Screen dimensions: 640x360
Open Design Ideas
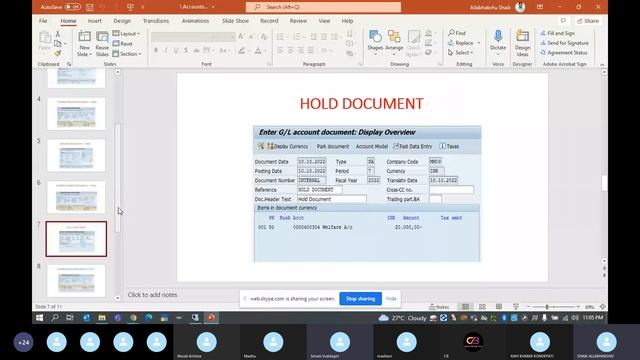(x=522, y=43)
